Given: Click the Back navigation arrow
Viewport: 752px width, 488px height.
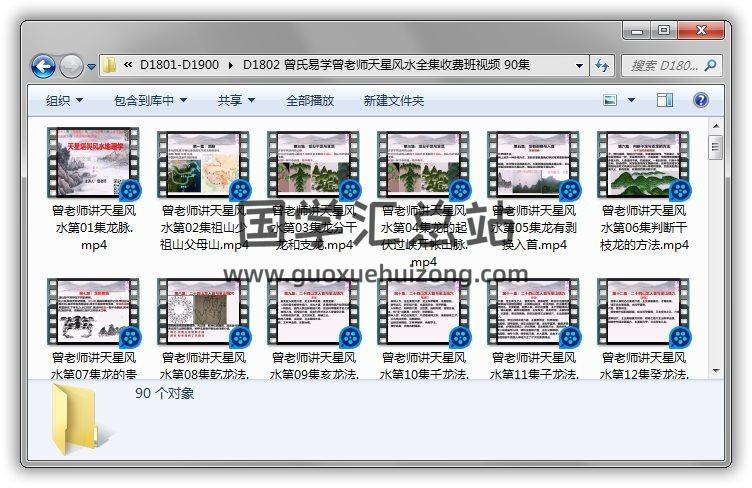Looking at the screenshot, I should click(43, 66).
